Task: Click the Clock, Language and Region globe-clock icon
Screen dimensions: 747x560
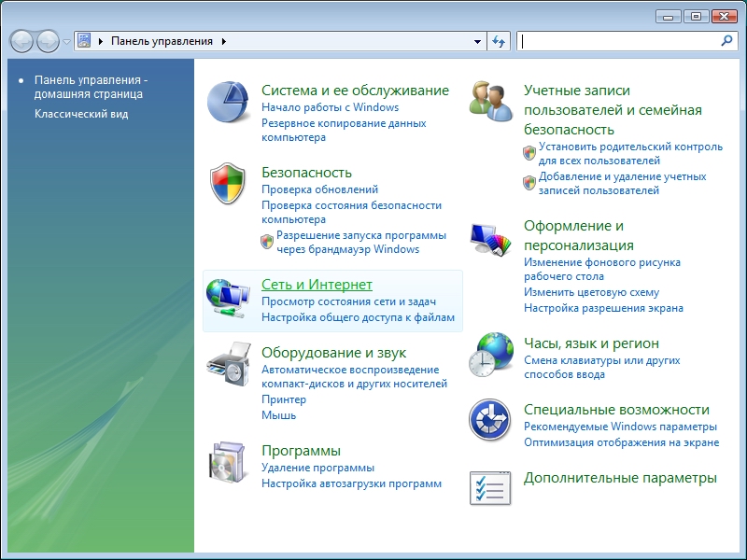Action: pyautogui.click(x=491, y=356)
